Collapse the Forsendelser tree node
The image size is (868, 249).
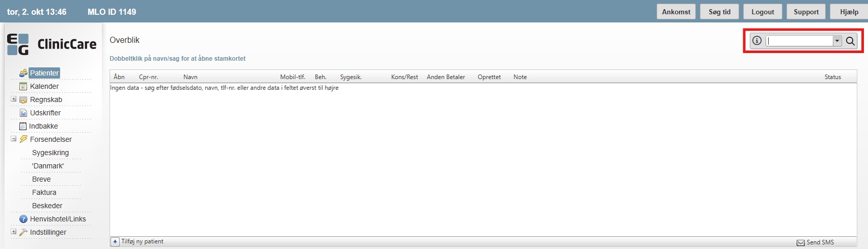tap(14, 139)
